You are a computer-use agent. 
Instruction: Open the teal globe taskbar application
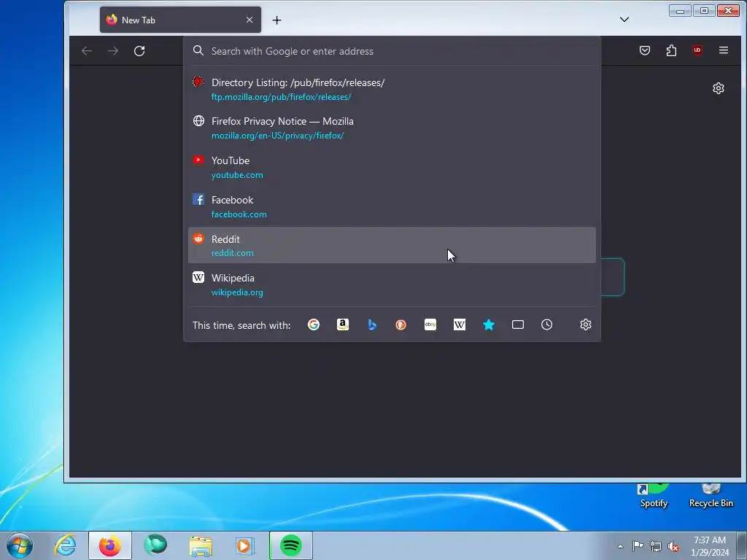155,545
